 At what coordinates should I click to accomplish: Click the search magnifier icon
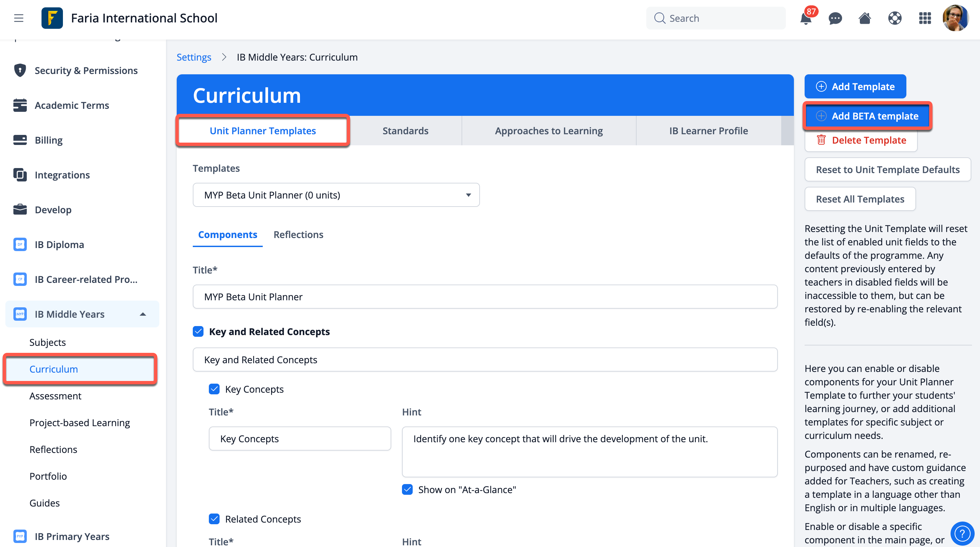tap(660, 18)
